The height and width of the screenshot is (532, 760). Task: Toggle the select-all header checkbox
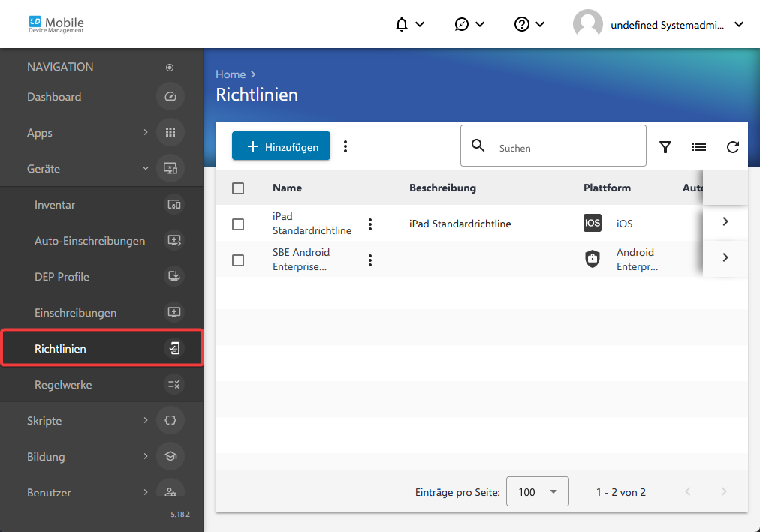click(238, 188)
